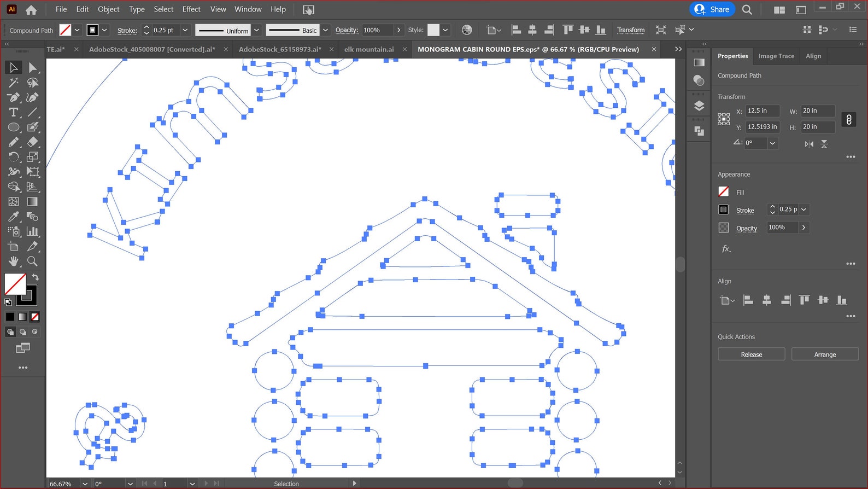The width and height of the screenshot is (868, 489).
Task: Pick the Magic Wand tool
Action: click(14, 83)
